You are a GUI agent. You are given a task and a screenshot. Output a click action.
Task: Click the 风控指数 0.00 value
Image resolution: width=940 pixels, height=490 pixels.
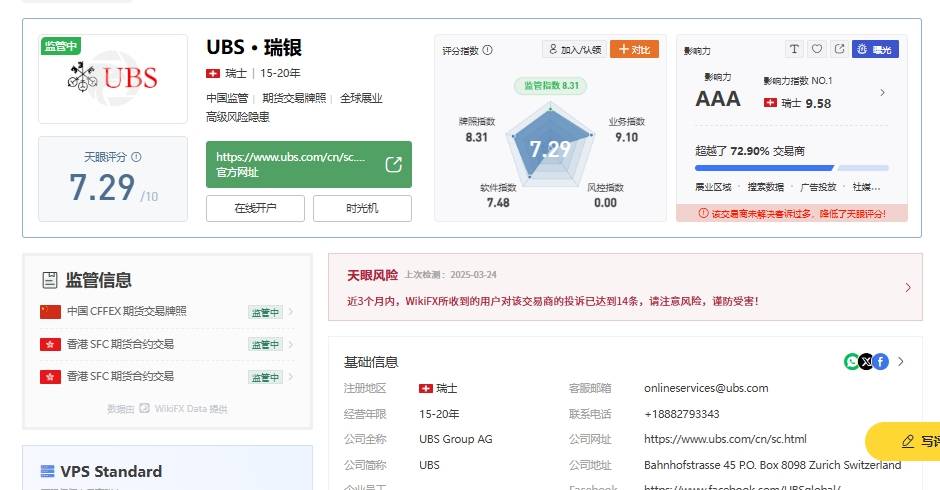pyautogui.click(x=605, y=203)
